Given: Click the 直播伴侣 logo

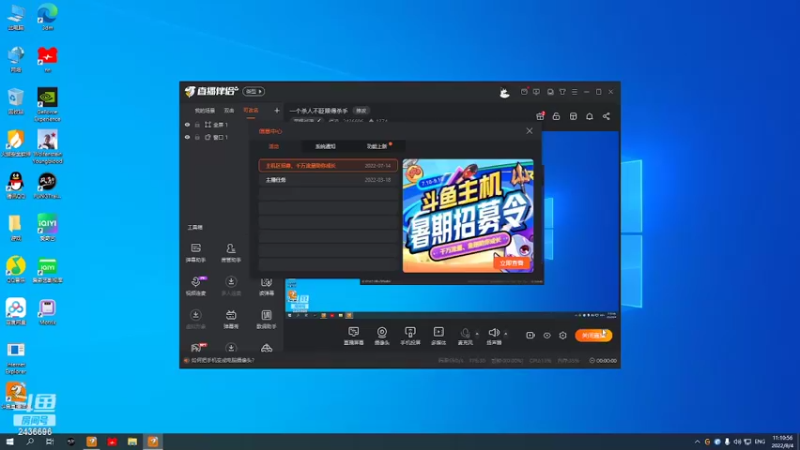Looking at the screenshot, I should pos(211,91).
